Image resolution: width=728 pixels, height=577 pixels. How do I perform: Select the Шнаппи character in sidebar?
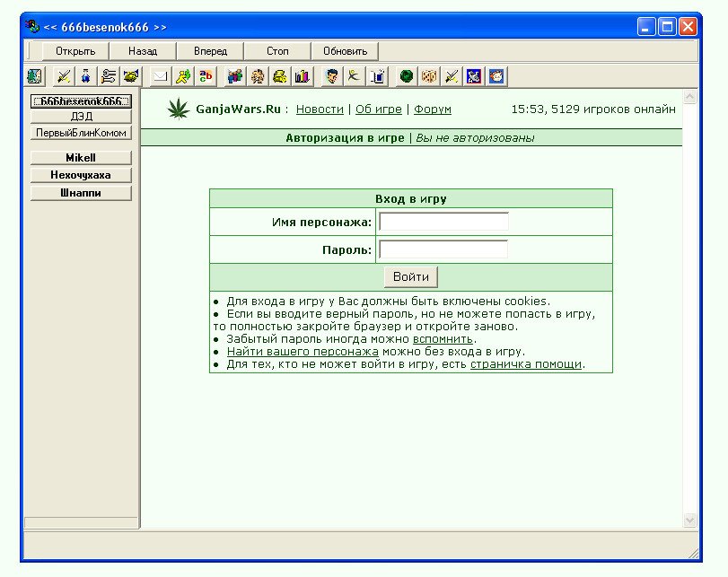pyautogui.click(x=81, y=193)
